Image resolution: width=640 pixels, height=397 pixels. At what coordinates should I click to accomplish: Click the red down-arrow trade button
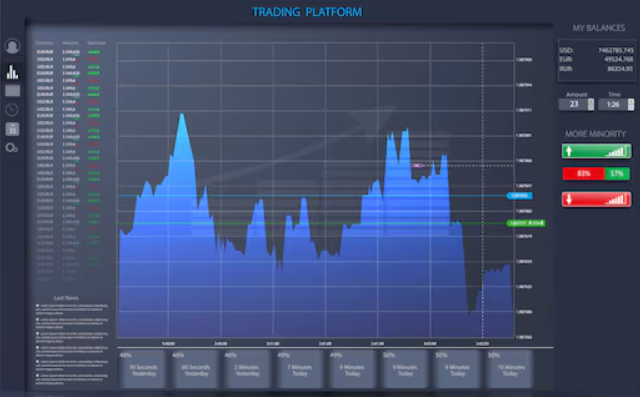click(596, 200)
